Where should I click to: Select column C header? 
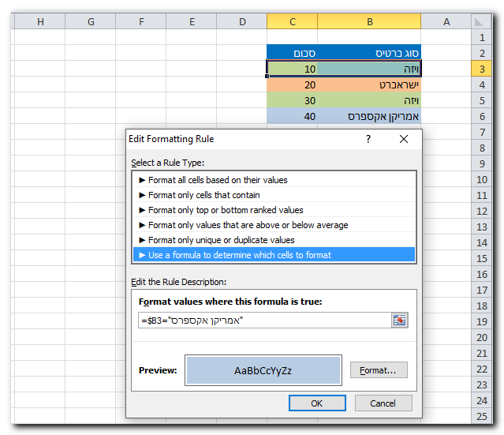point(292,21)
